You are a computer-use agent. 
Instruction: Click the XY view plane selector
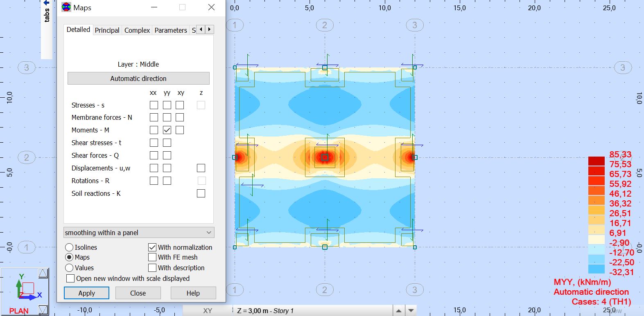click(x=208, y=311)
